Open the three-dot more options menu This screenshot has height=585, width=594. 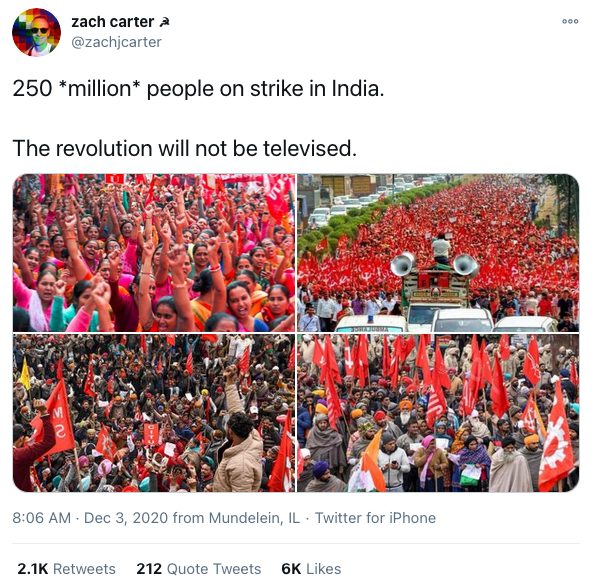(x=570, y=21)
